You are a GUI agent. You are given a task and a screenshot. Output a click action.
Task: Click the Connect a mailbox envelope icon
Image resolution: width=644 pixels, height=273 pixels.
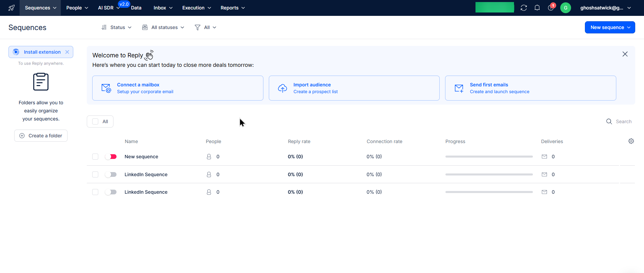(106, 88)
